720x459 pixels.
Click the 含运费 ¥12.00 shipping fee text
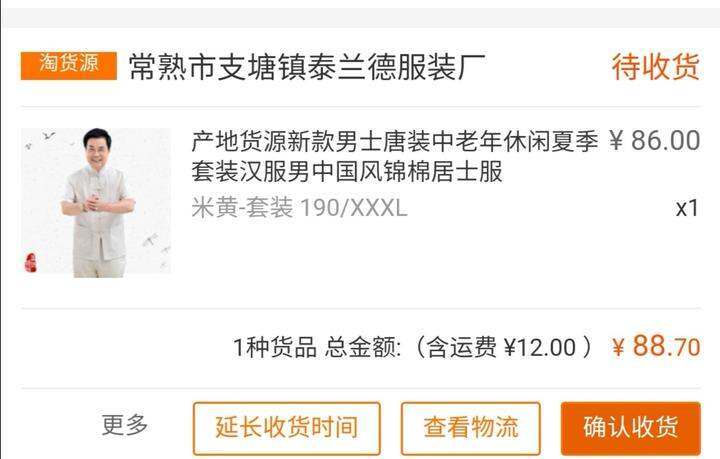click(501, 347)
